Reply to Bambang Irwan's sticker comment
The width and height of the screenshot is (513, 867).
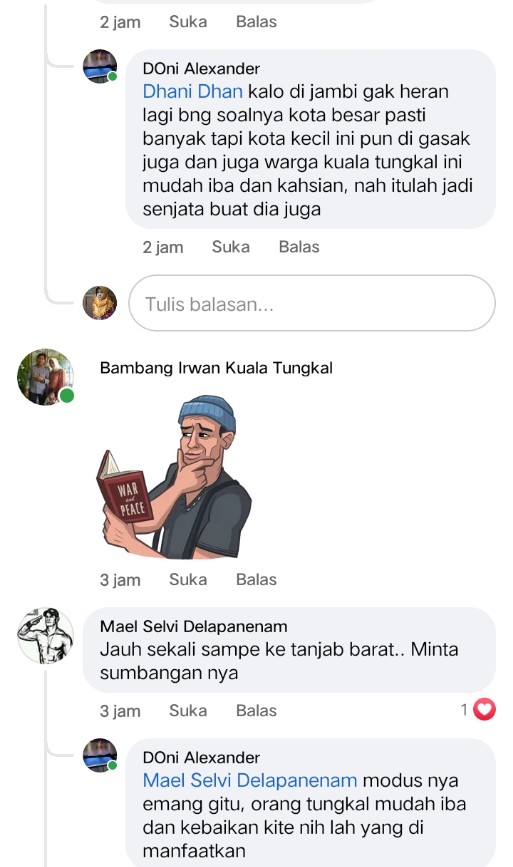coord(256,579)
